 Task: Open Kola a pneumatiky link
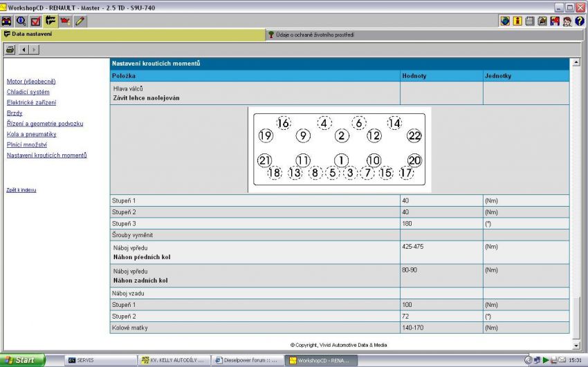pos(32,134)
